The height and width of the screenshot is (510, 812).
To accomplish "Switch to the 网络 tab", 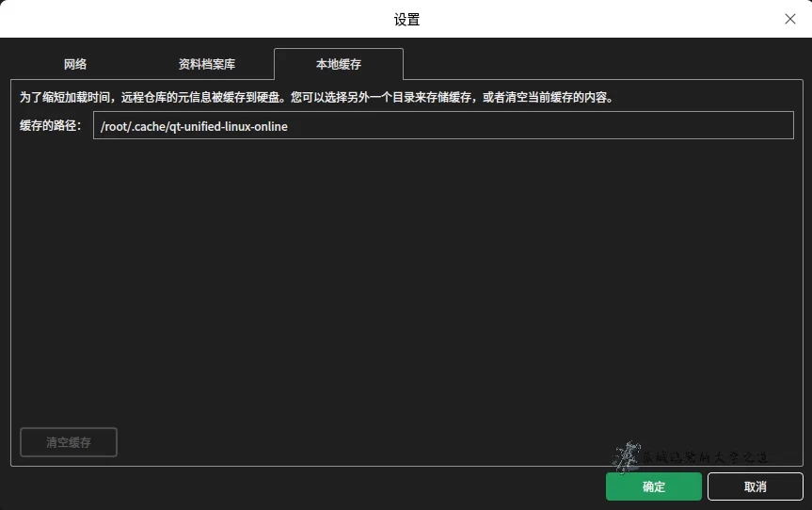I will click(75, 65).
